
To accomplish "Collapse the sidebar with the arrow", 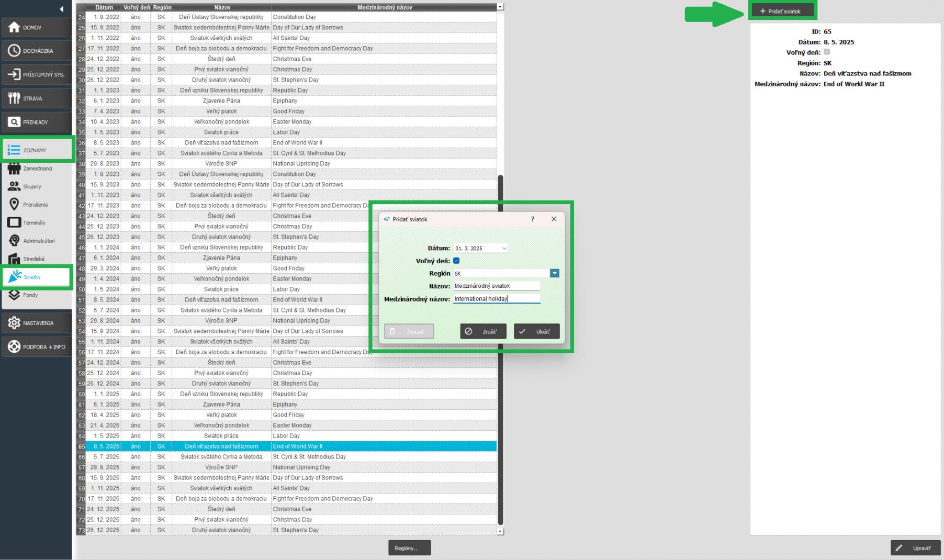I will (x=61, y=9).
